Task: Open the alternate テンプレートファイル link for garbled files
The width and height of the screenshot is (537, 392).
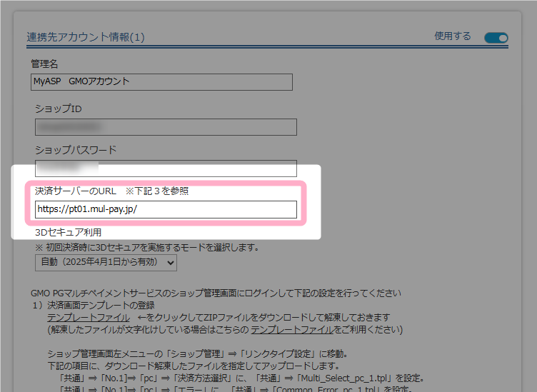Action: coord(291,329)
